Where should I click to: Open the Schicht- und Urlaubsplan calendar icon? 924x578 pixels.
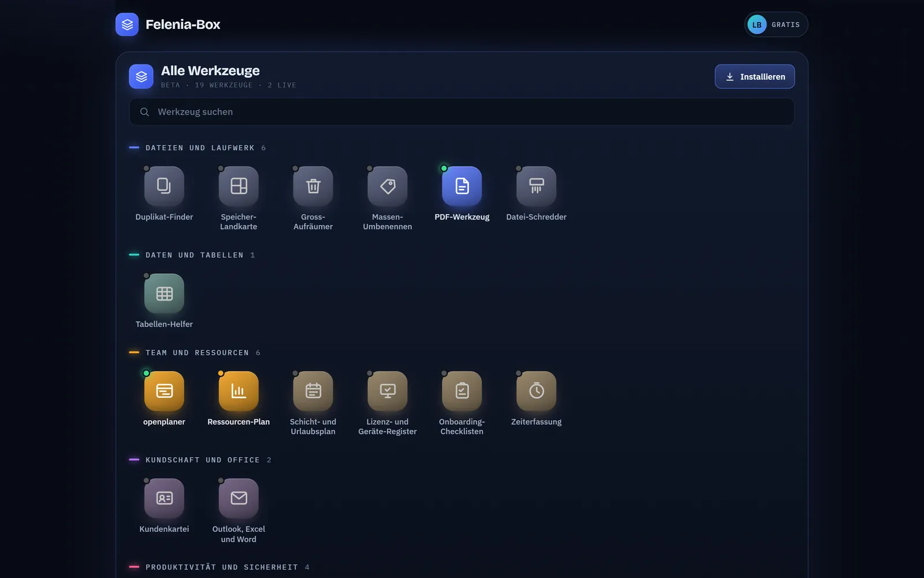tap(313, 391)
